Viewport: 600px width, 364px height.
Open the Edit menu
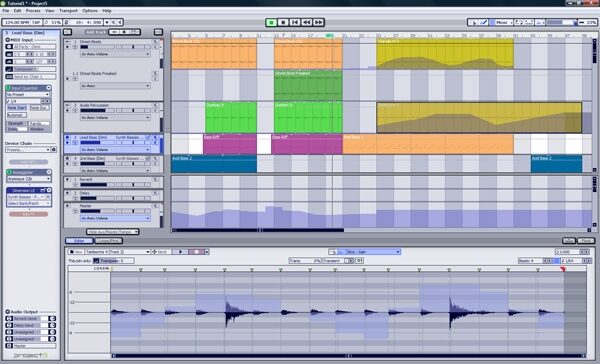[18, 11]
